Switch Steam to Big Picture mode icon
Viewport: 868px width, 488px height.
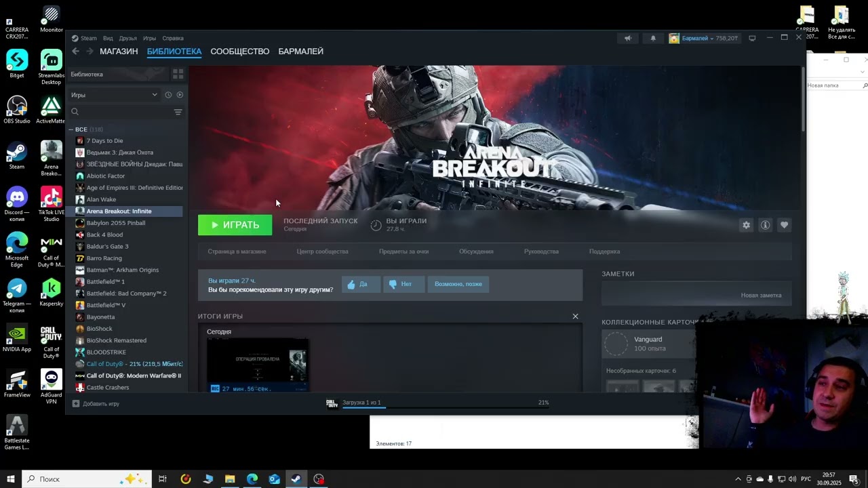point(752,39)
